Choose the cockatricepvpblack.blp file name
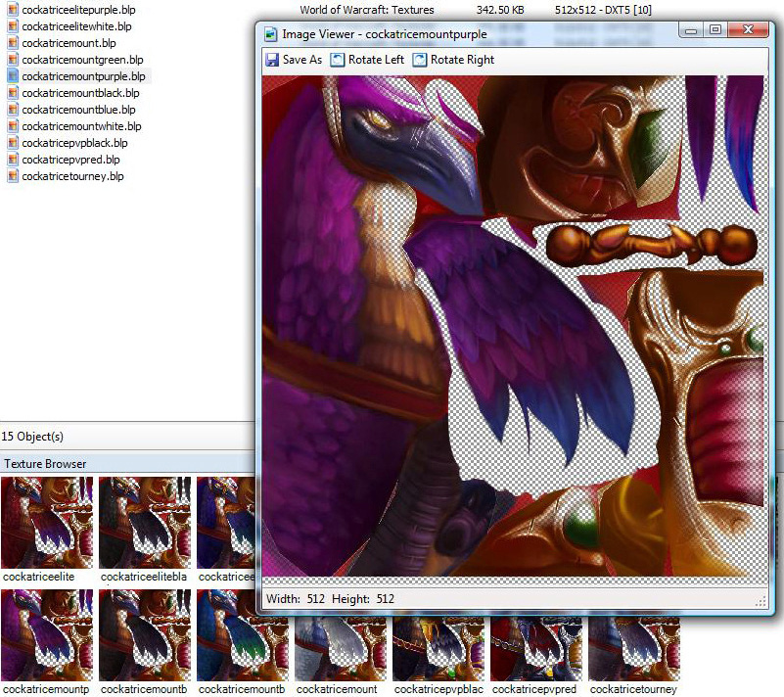 tap(74, 143)
